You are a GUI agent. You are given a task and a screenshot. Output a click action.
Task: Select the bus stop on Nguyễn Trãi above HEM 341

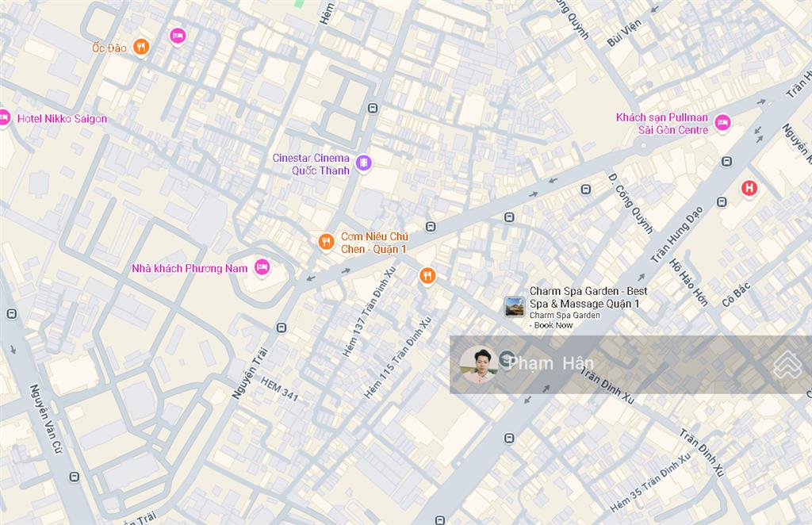tap(282, 328)
